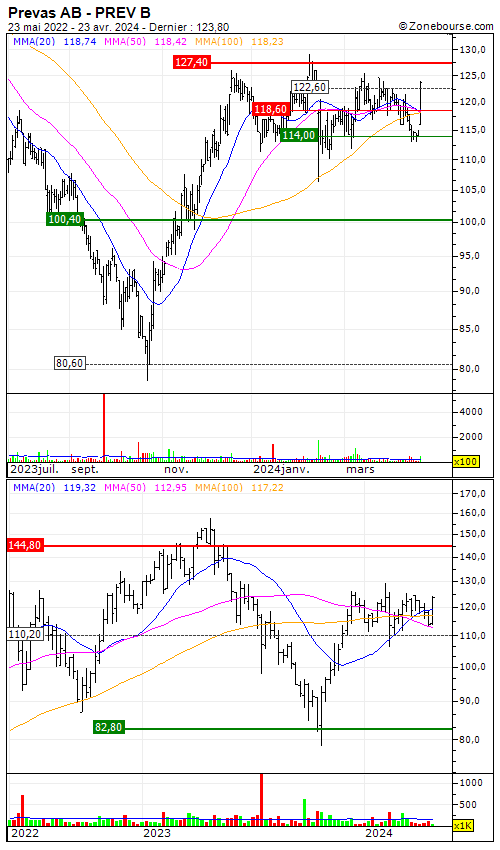Image resolution: width=500 pixels, height=850 pixels.
Task: Click the 2024janv. axis label
Action: pos(281,469)
